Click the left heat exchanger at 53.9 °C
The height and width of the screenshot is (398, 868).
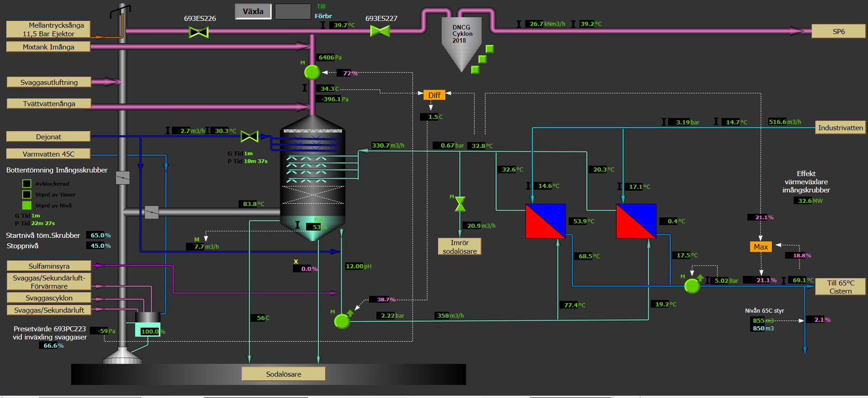coord(545,221)
